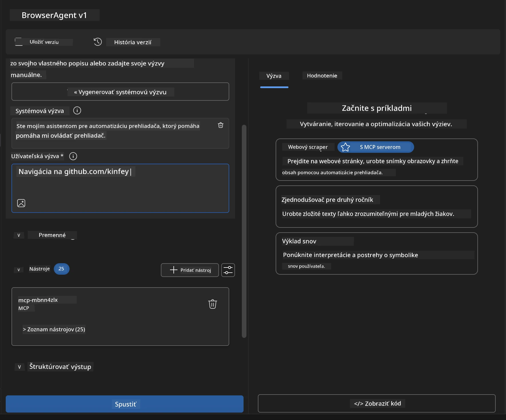The width and height of the screenshot is (506, 420).
Task: Click the left panel vertical scrollbar
Action: tap(244, 231)
